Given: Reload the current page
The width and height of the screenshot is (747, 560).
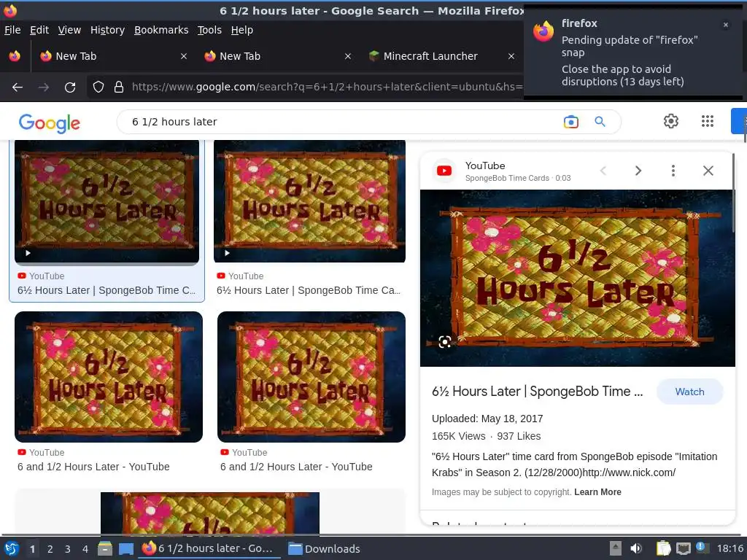Looking at the screenshot, I should click(70, 87).
